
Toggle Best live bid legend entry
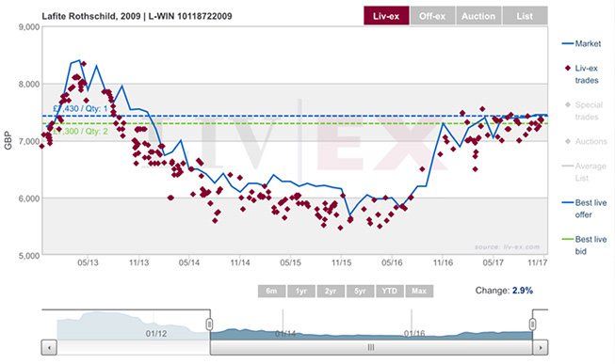point(585,245)
